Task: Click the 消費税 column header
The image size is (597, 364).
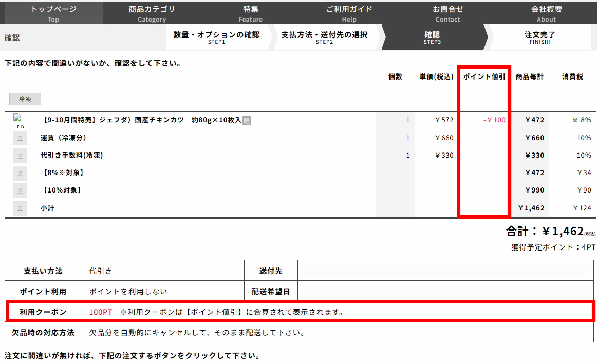Action: tap(573, 77)
